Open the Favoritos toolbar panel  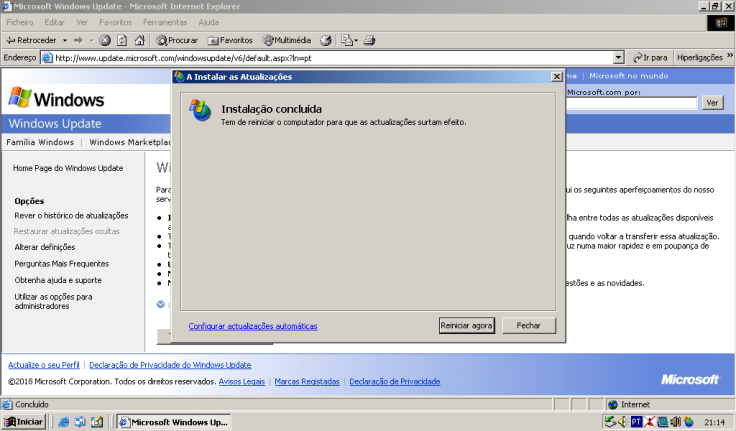click(230, 40)
